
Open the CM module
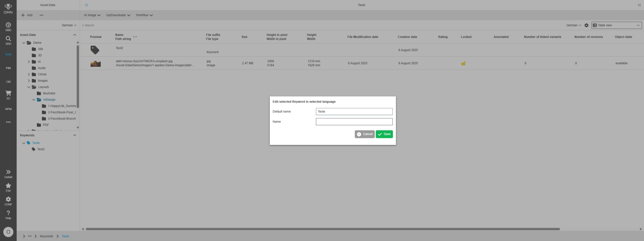[8, 82]
